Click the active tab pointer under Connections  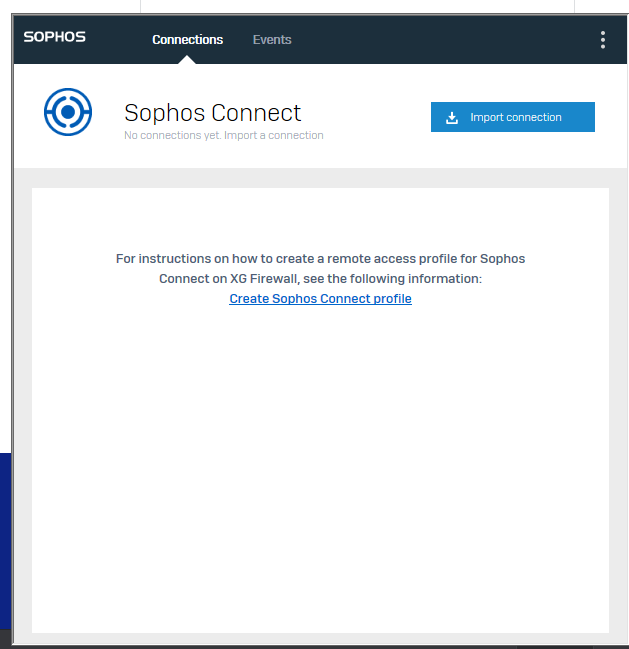(187, 60)
